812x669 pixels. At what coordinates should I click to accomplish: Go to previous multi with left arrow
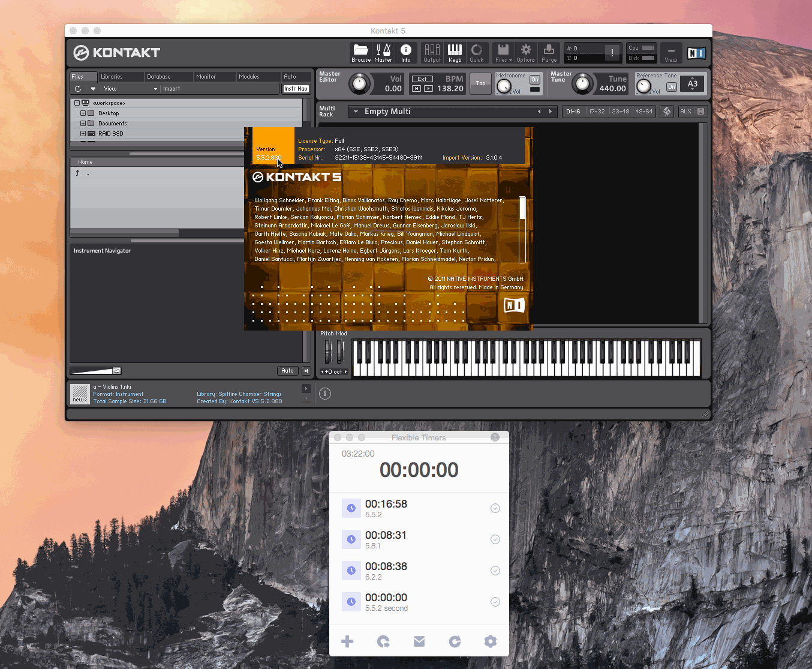point(539,112)
